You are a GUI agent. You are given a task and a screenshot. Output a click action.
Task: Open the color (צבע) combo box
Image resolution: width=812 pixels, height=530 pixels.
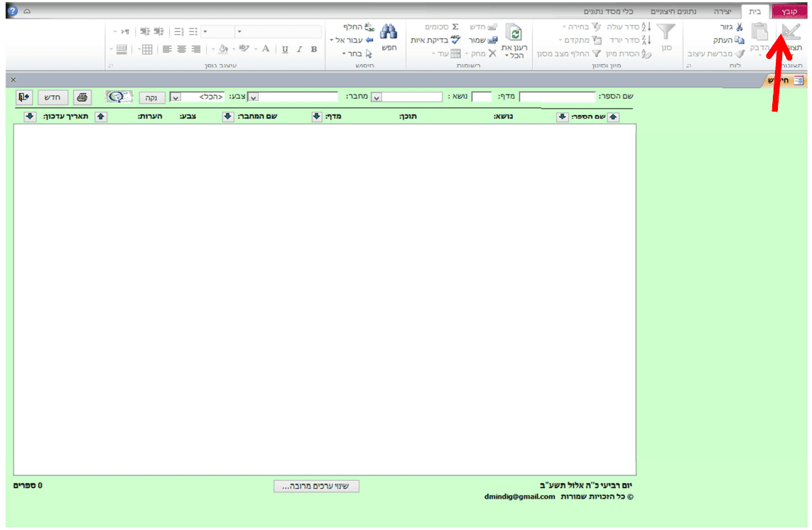pyautogui.click(x=175, y=97)
